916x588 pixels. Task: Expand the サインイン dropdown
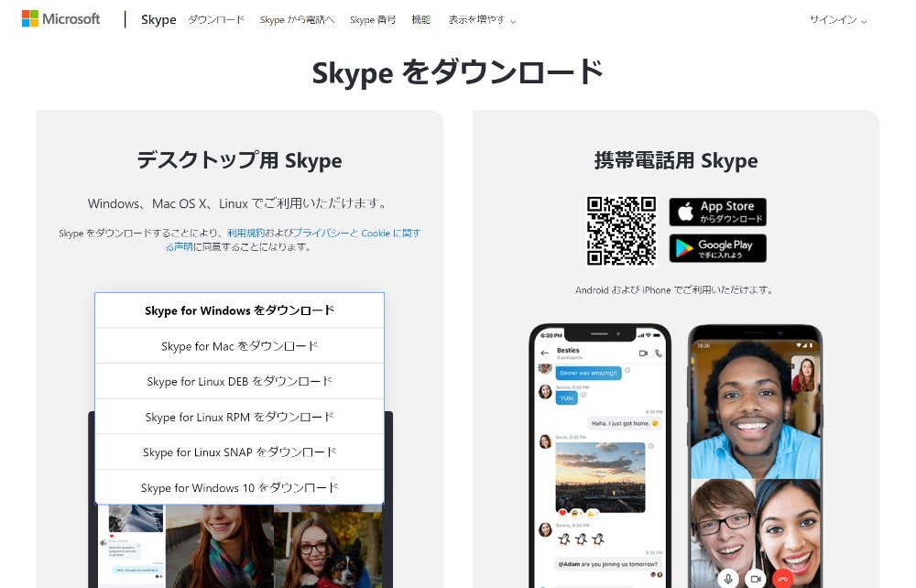click(838, 20)
